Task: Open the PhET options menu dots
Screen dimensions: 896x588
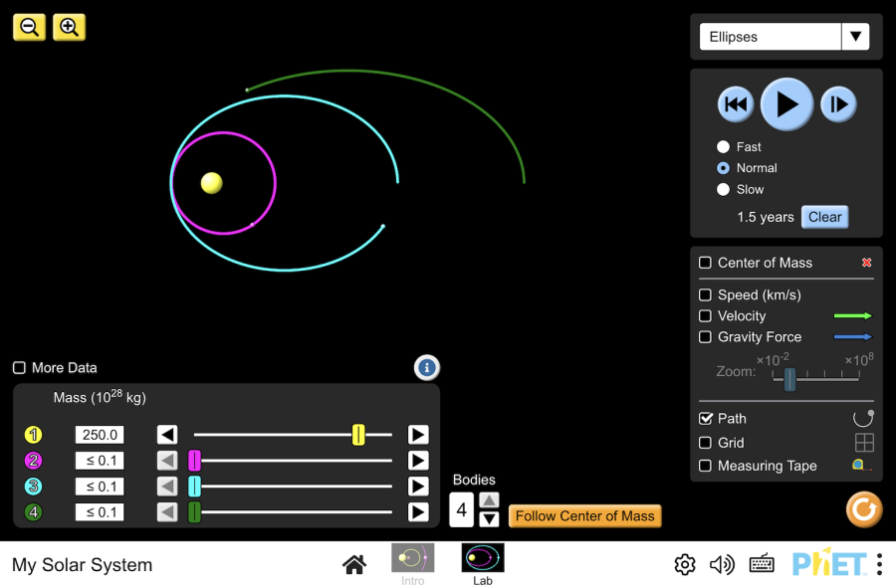Action: 879,564
